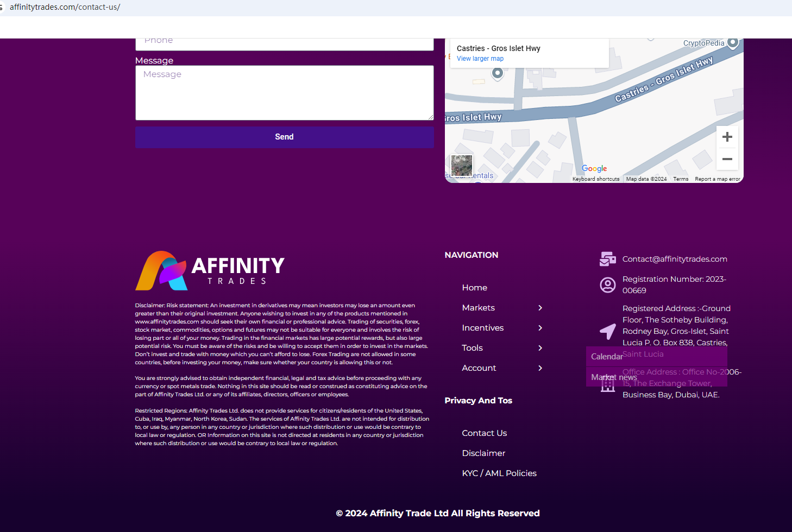Open the map Terms link
The width and height of the screenshot is (792, 532).
pos(681,179)
